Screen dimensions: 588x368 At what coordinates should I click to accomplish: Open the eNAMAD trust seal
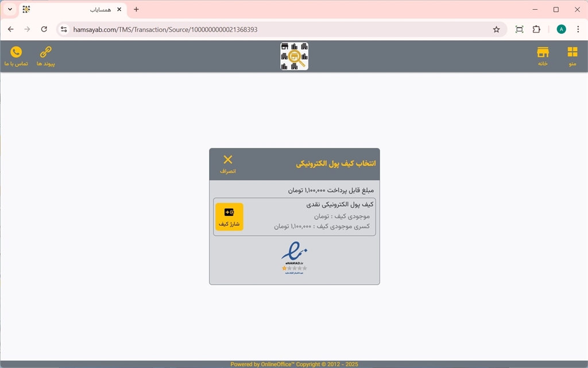(294, 258)
